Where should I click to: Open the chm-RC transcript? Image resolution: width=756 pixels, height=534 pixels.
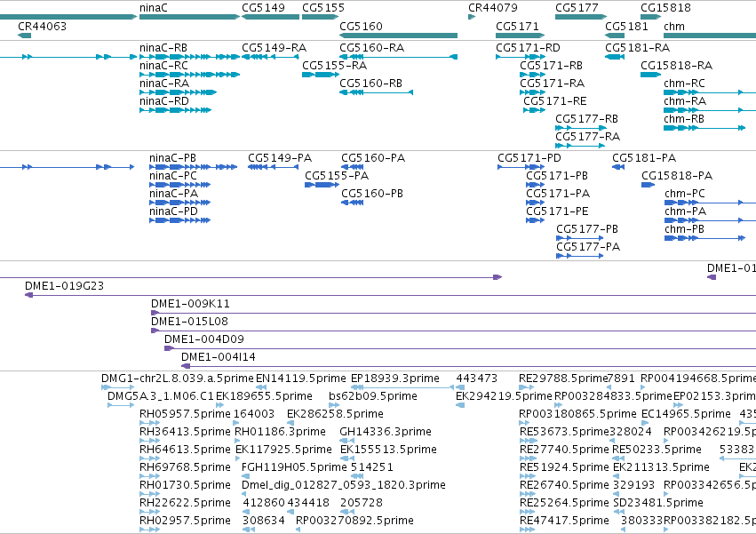[x=710, y=92]
